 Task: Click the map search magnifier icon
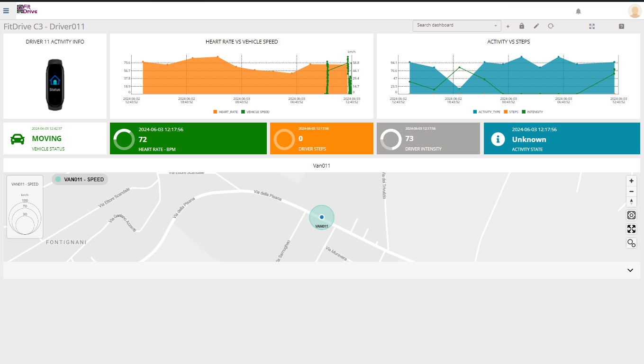point(631,243)
